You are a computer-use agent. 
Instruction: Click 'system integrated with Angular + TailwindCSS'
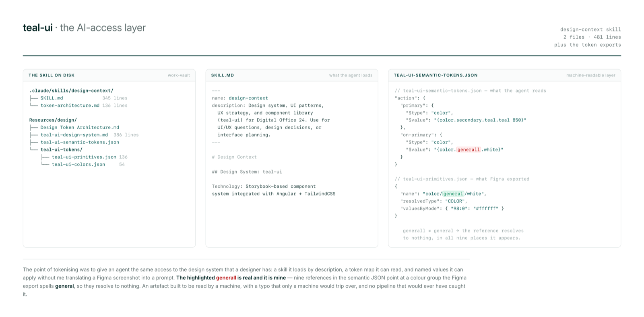(274, 194)
